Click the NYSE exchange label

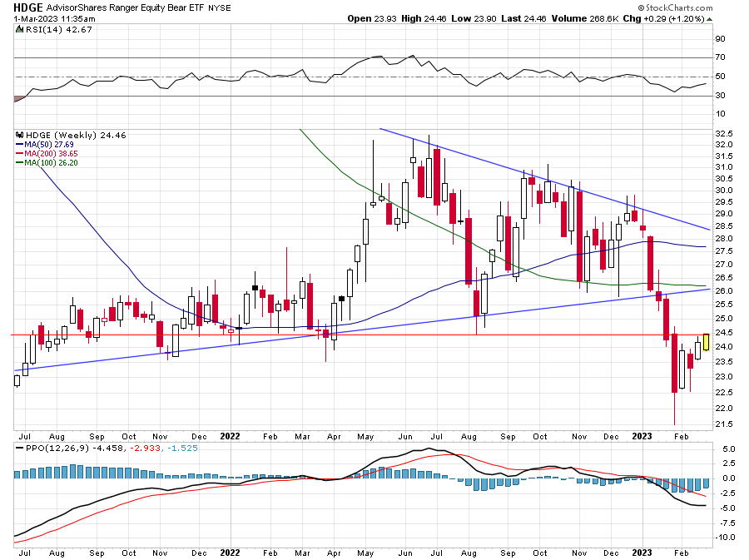pyautogui.click(x=220, y=8)
